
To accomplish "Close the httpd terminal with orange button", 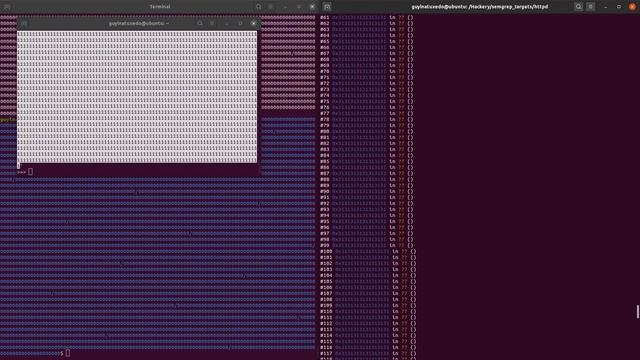I will (x=632, y=7).
